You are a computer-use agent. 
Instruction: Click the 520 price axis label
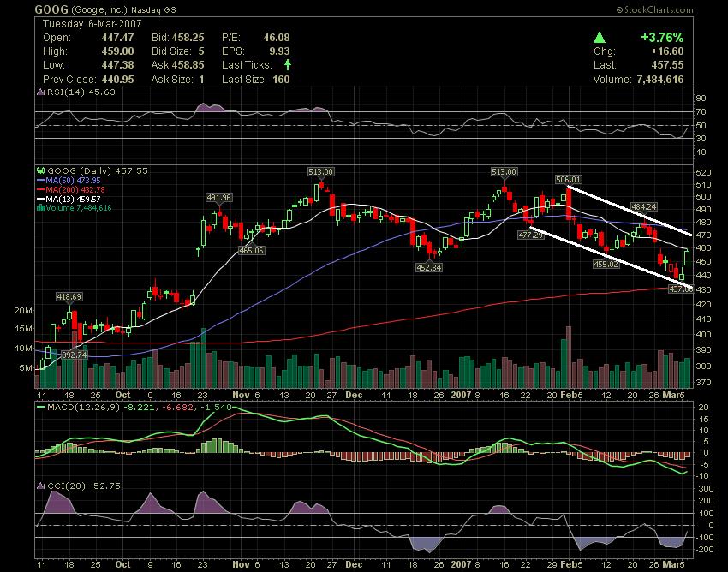coord(704,173)
